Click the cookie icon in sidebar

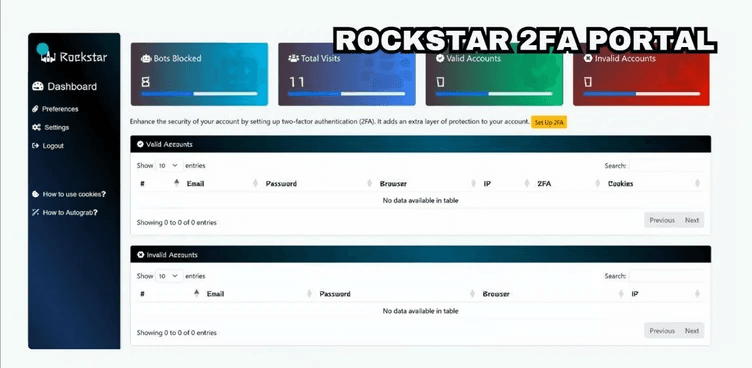[35, 194]
